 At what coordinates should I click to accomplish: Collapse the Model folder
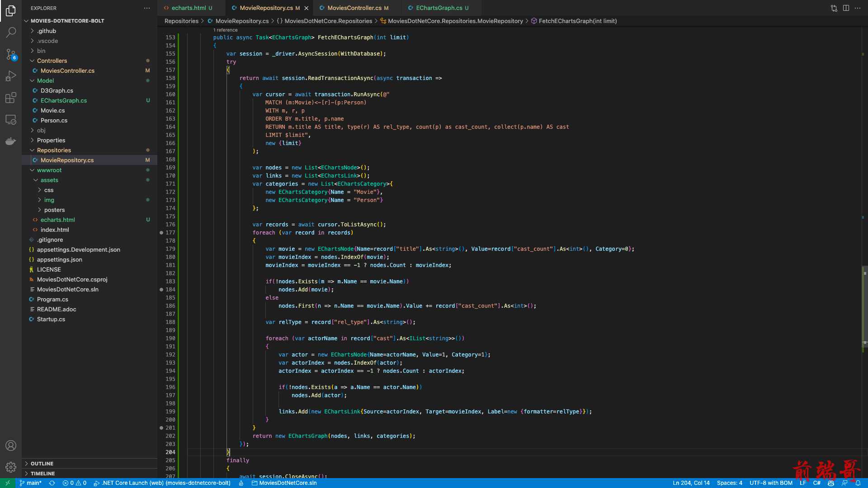90,80
